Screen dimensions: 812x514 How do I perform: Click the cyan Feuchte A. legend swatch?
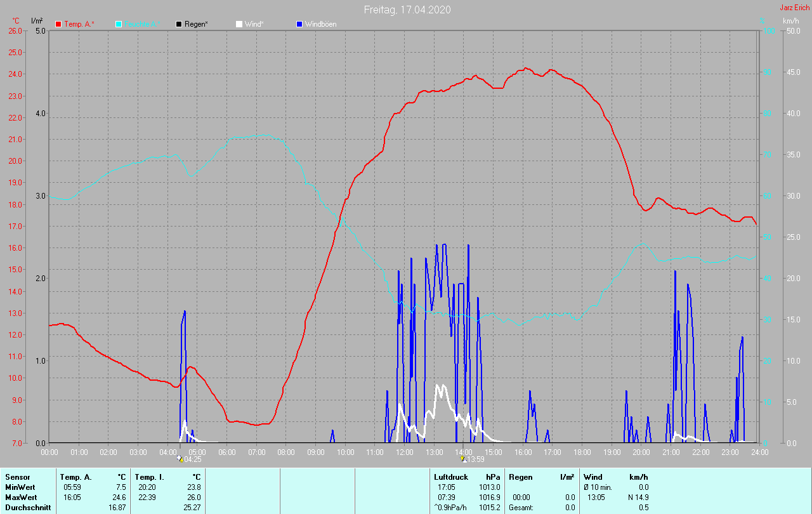click(x=119, y=24)
